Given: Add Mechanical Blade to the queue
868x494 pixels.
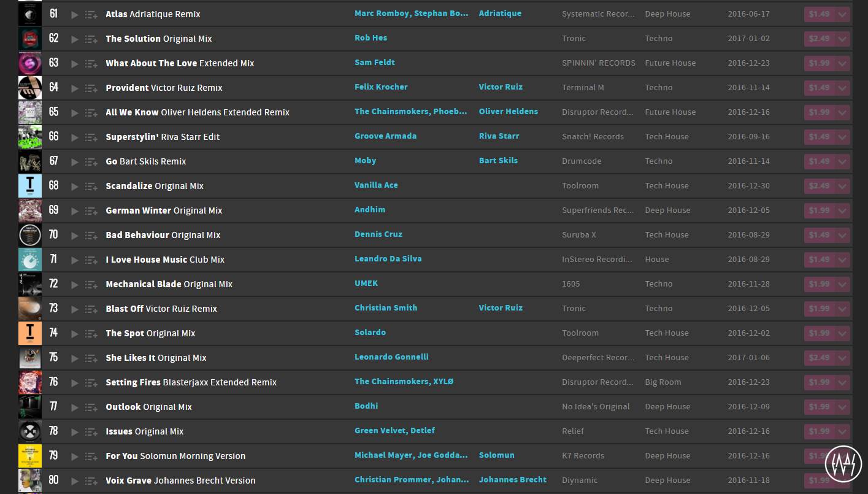Looking at the screenshot, I should pos(91,284).
